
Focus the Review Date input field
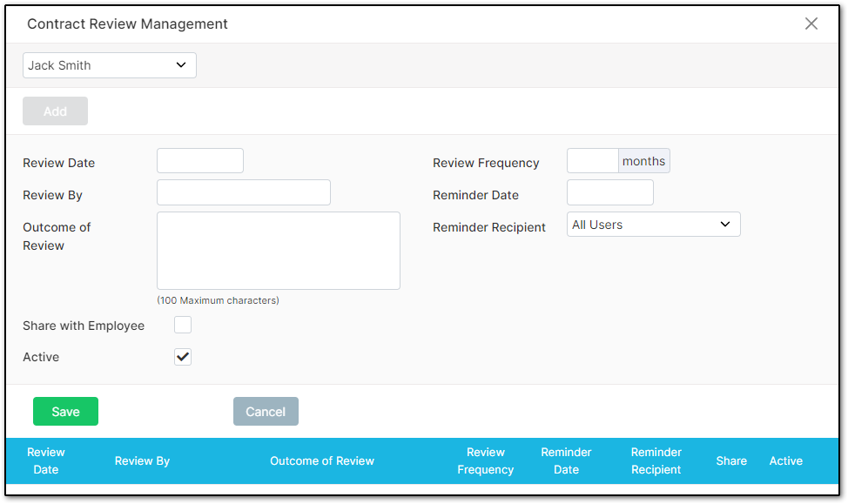pyautogui.click(x=200, y=161)
